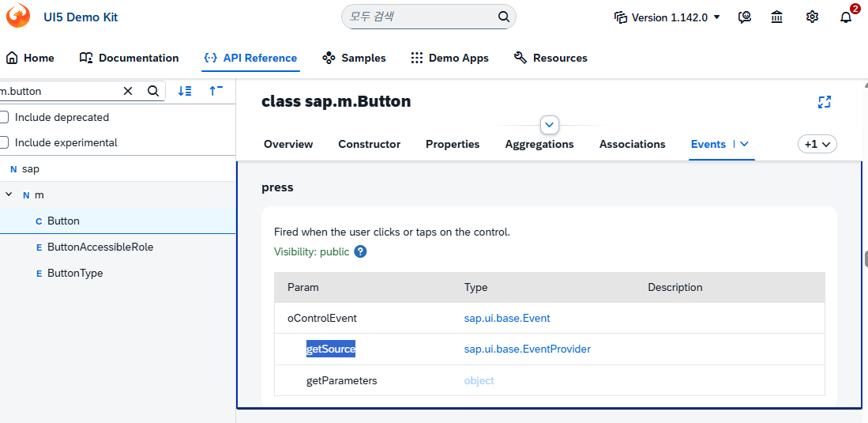Viewport: 868px width, 423px height.
Task: Enable the Include experimental checkbox
Action: 4,142
